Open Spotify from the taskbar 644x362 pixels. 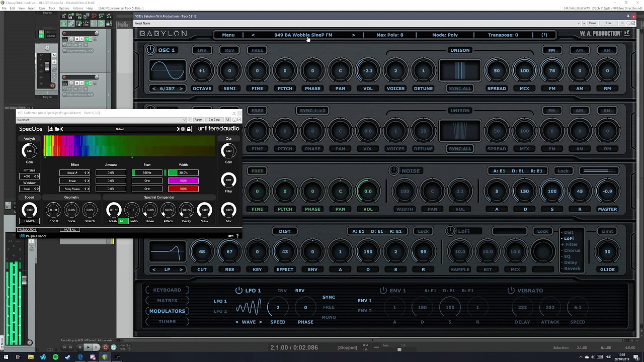55,357
